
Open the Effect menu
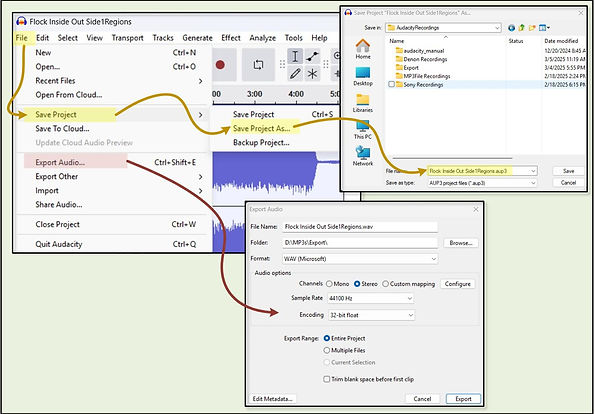(231, 38)
